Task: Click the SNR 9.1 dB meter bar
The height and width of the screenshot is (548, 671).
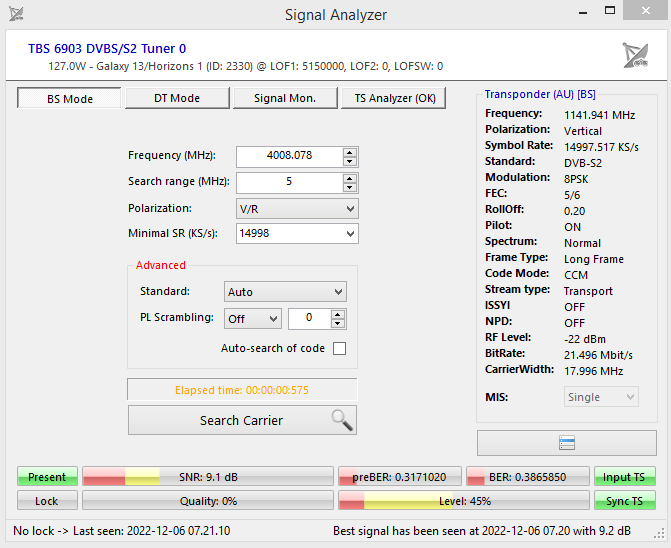Action: tap(208, 477)
